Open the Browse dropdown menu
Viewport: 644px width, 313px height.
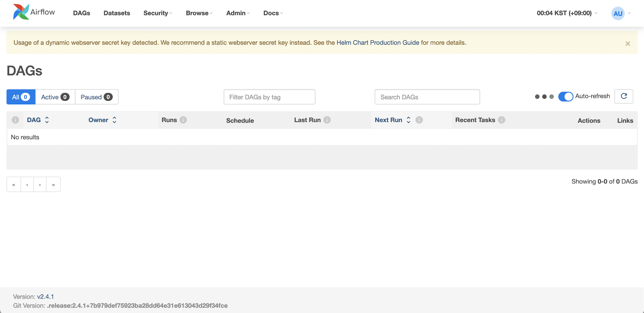pos(199,13)
